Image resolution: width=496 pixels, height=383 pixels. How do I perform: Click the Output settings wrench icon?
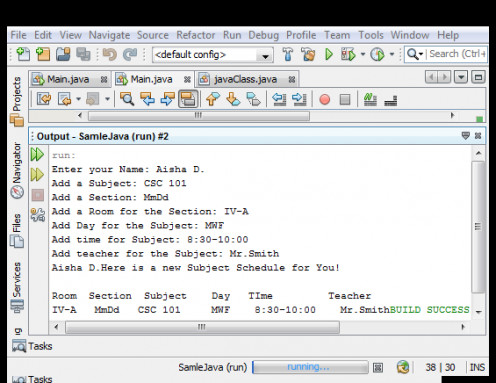[x=38, y=215]
